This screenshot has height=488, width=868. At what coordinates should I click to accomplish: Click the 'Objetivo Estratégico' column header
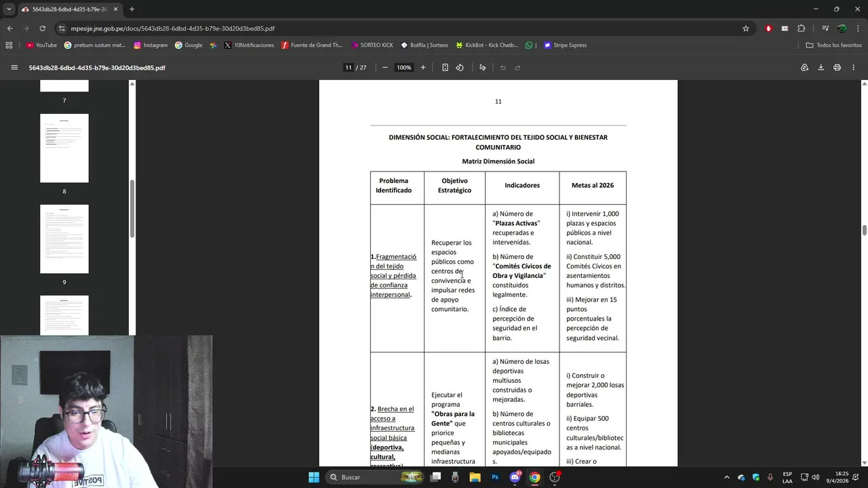click(454, 186)
